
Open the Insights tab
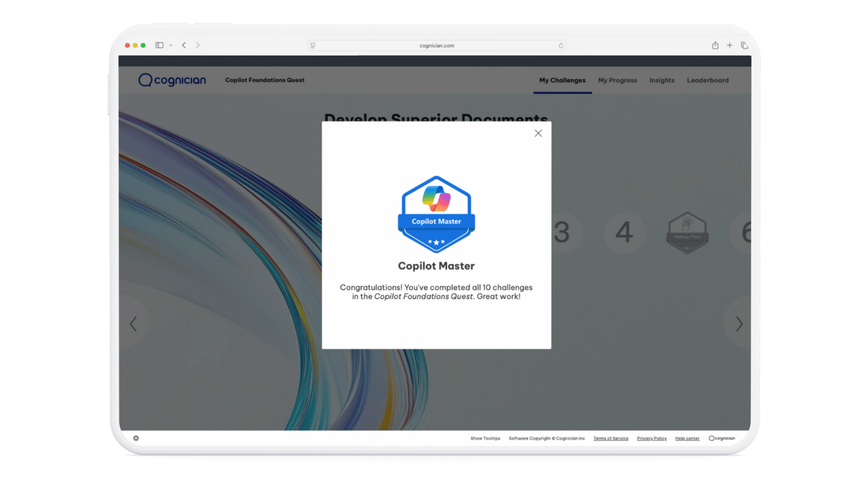(x=662, y=80)
